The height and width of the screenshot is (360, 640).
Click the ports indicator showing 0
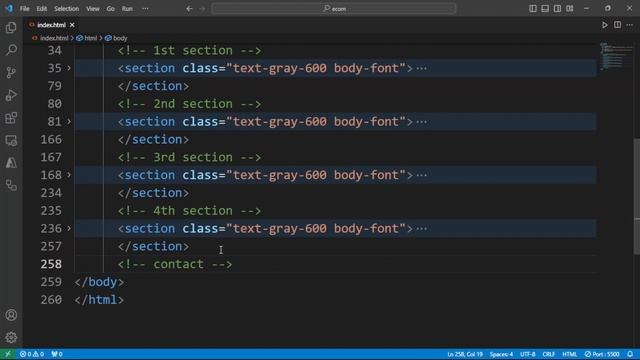pos(57,354)
